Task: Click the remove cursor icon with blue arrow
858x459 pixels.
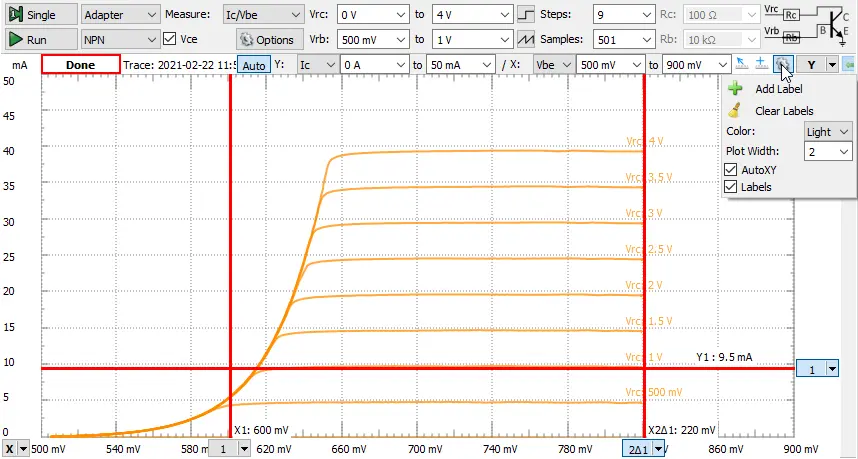Action: (741, 64)
